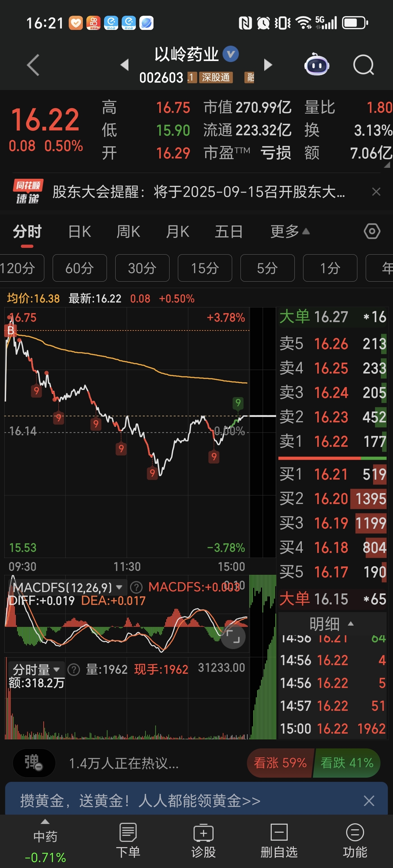Tap the green 9 signal marker
This screenshot has width=393, height=868.
point(238,403)
